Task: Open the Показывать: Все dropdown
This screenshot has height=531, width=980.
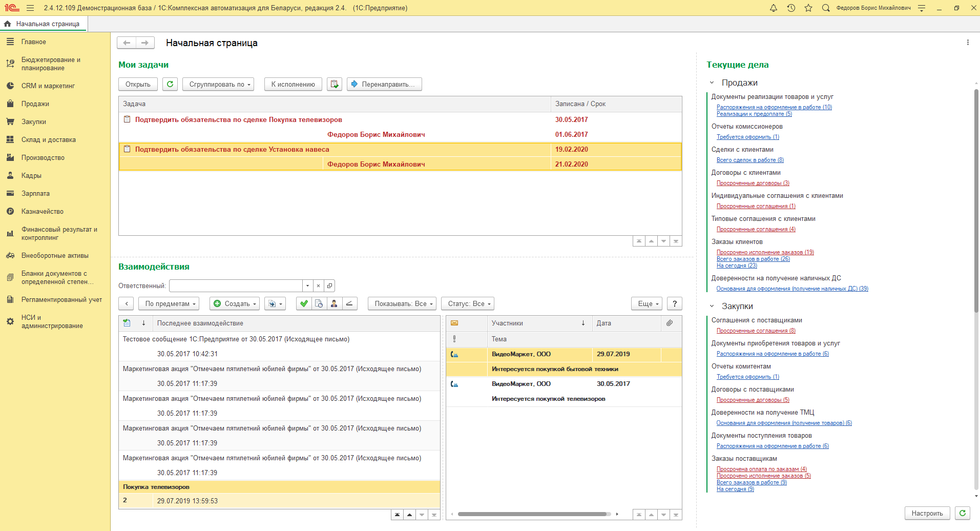Action: [x=403, y=303]
